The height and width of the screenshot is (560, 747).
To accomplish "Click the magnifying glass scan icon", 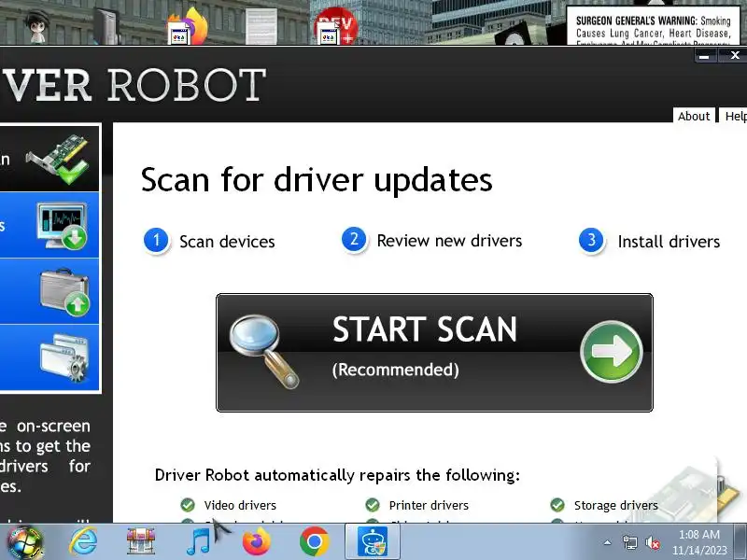I will (263, 351).
